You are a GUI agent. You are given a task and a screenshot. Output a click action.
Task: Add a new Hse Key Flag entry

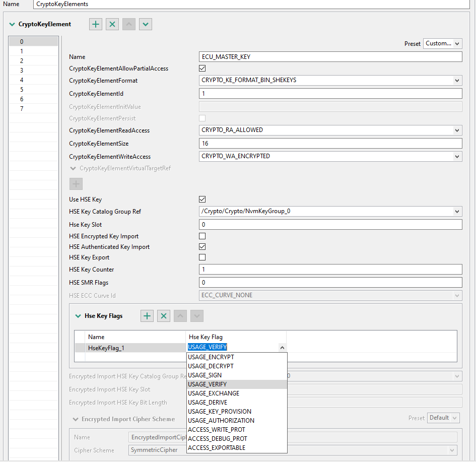(x=147, y=315)
